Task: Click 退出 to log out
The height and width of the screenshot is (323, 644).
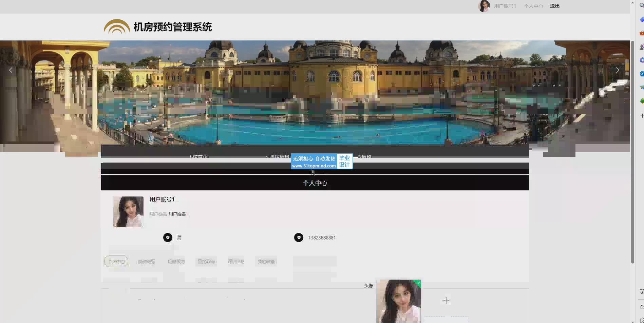Action: click(x=555, y=6)
